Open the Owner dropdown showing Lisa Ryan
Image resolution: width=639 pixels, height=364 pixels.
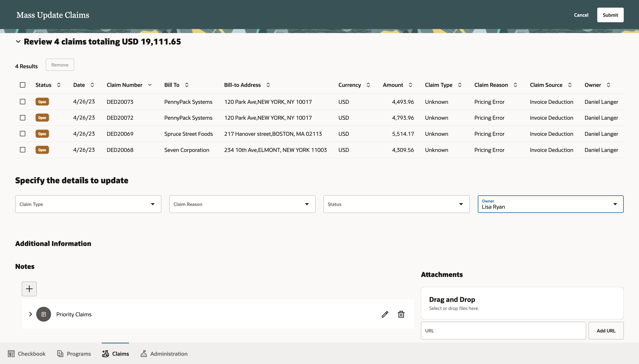(550, 204)
